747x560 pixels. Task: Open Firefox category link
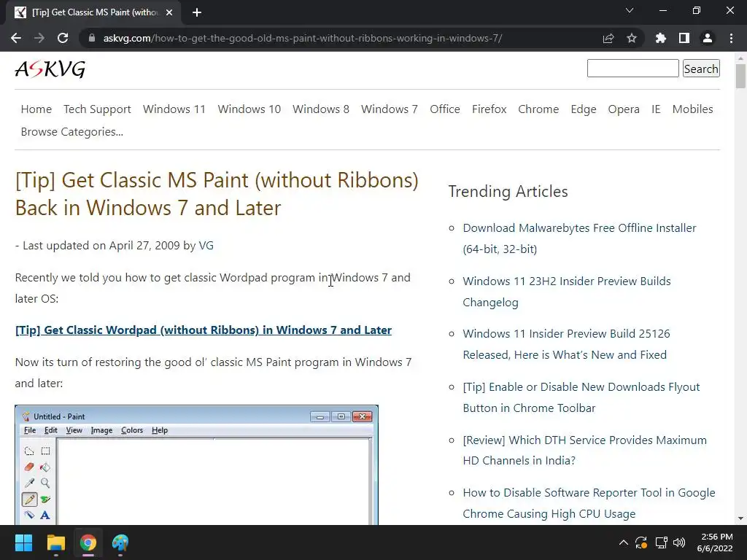(489, 109)
